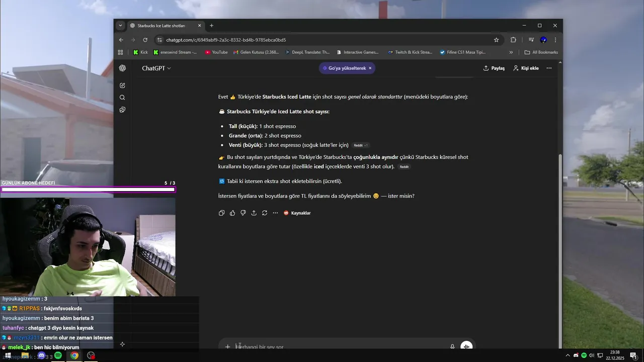The width and height of the screenshot is (644, 362).
Task: Bookmark this page with the star
Action: (496, 40)
